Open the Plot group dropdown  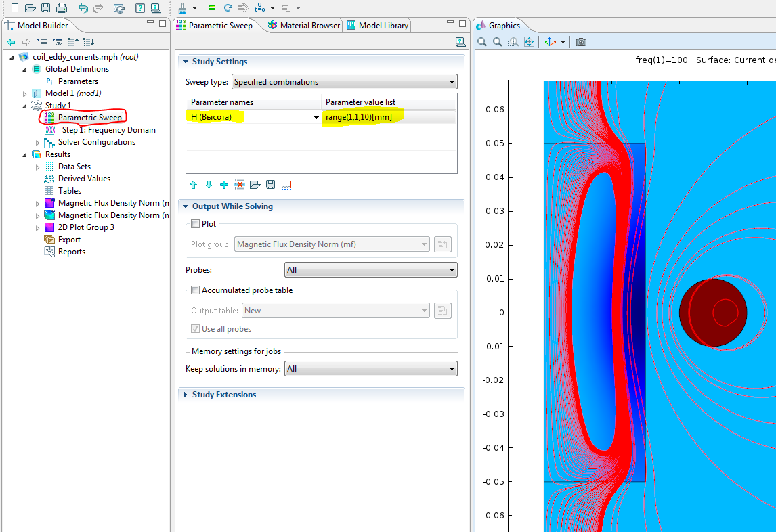pyautogui.click(x=332, y=244)
